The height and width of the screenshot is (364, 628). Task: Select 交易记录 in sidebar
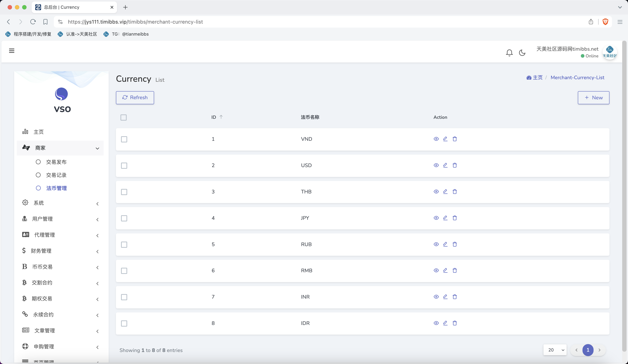click(x=56, y=175)
